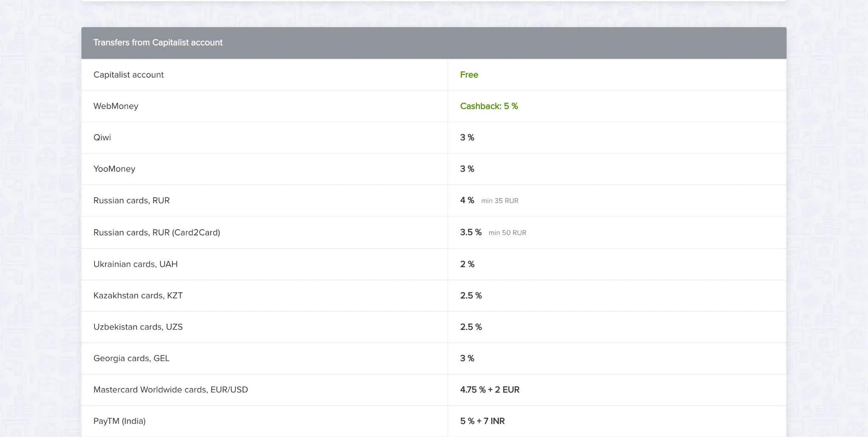This screenshot has width=868, height=437.
Task: Select the 'YooMoney' row label
Action: [x=114, y=169]
